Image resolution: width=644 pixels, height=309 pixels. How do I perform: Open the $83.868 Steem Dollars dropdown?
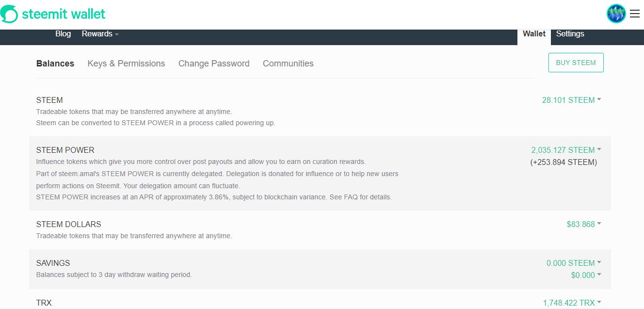pyautogui.click(x=584, y=224)
